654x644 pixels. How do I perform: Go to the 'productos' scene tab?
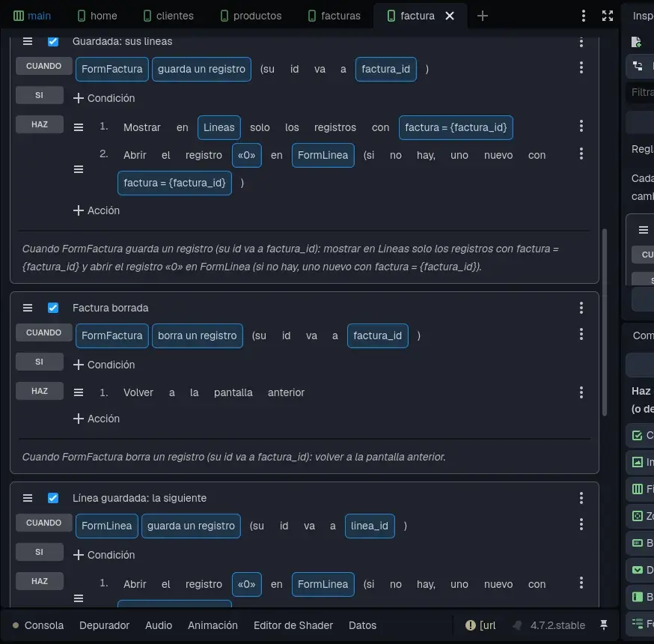tap(251, 16)
